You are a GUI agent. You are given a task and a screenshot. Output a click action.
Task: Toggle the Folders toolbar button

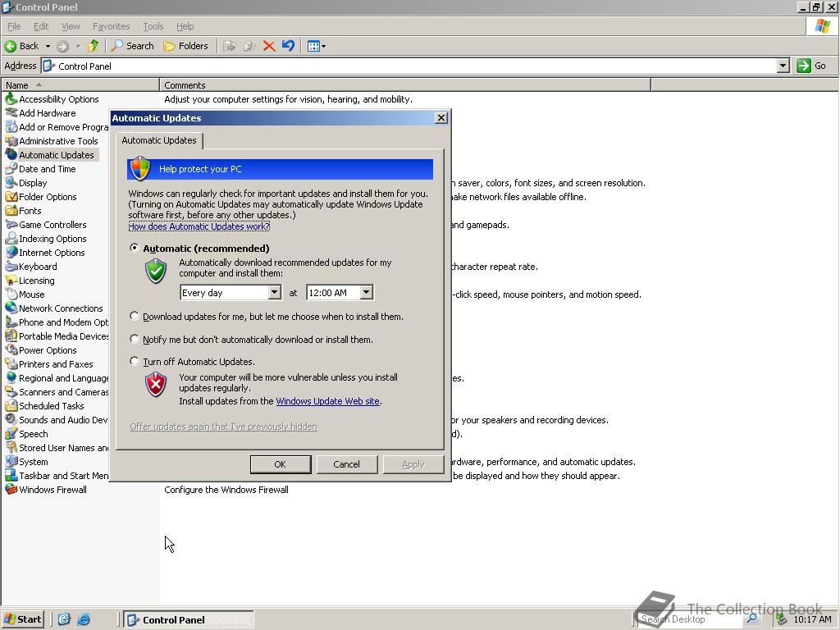click(186, 46)
